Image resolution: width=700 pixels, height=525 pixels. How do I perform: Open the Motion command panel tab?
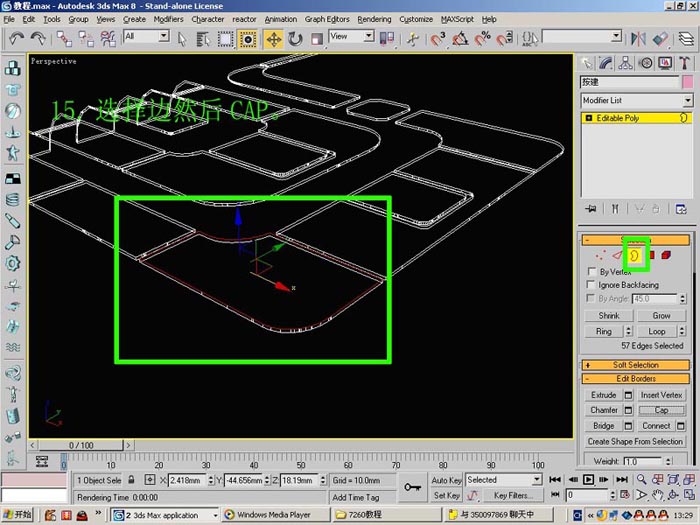646,63
